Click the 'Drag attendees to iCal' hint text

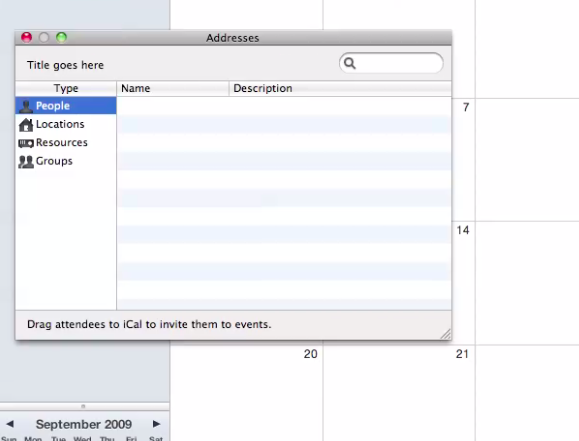(149, 324)
